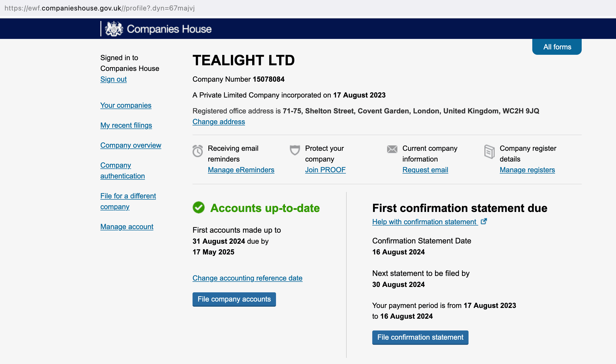Open the All forms tab
This screenshot has width=616, height=364.
point(557,47)
